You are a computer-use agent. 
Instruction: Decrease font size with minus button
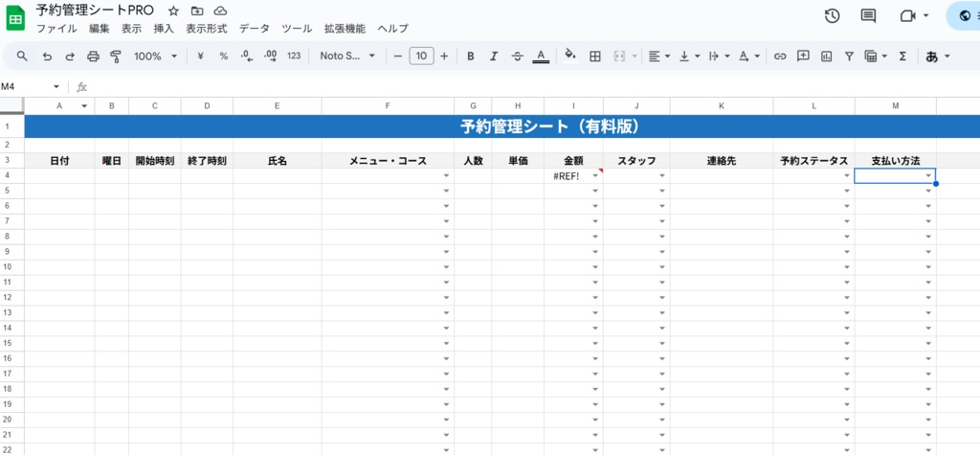pos(398,57)
